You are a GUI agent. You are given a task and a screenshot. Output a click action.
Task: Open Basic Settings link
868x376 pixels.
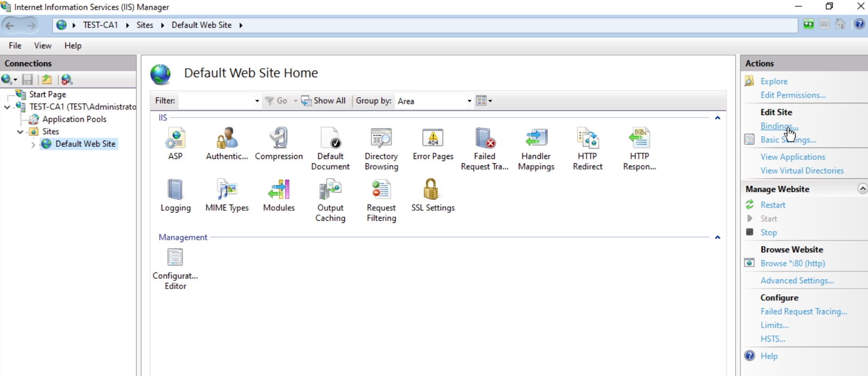pyautogui.click(x=788, y=140)
